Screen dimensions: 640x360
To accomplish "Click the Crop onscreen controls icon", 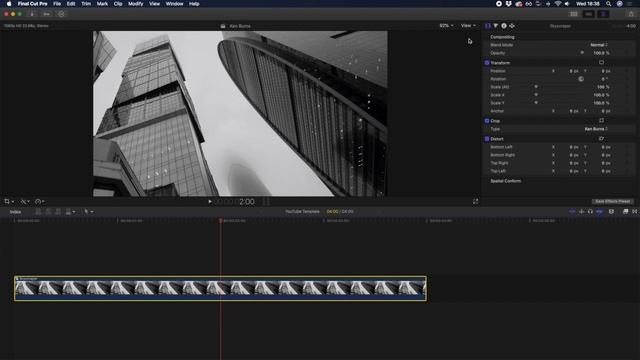I will coord(601,120).
